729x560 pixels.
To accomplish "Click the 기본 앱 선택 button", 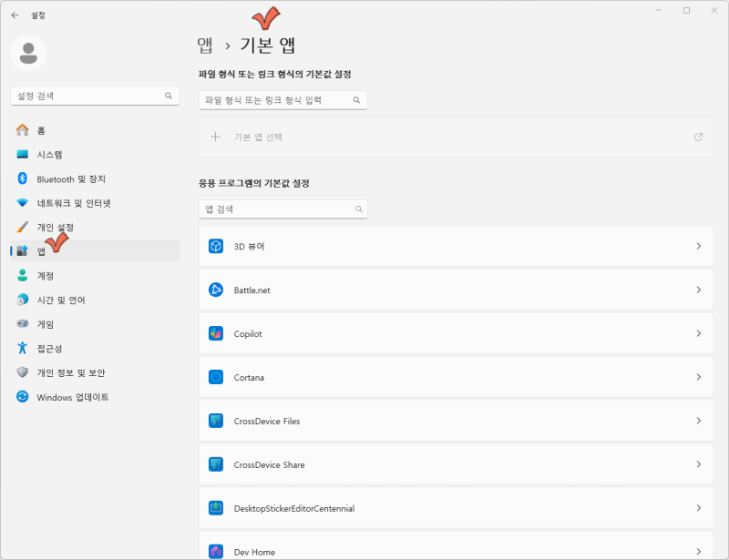I will 457,137.
